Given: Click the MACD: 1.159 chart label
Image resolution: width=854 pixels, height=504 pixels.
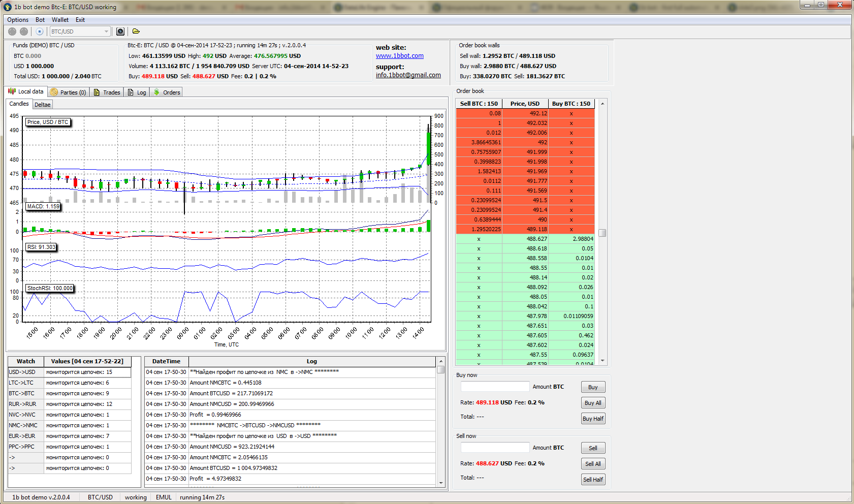Looking at the screenshot, I should point(43,206).
